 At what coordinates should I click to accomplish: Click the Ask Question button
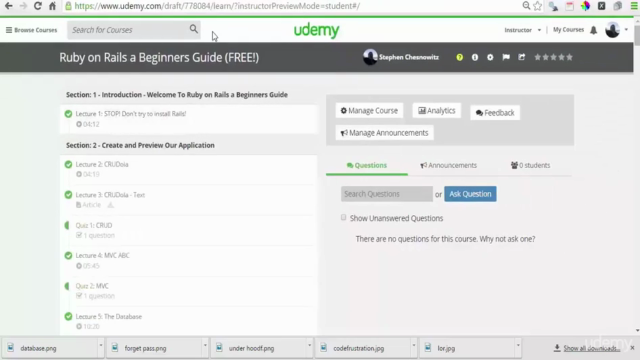pos(470,194)
